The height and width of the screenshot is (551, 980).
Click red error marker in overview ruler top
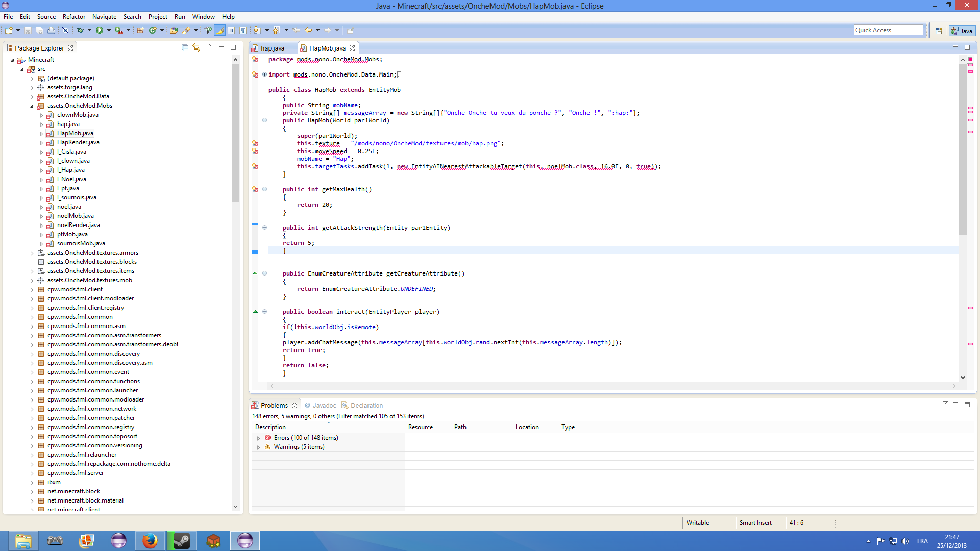(970, 59)
